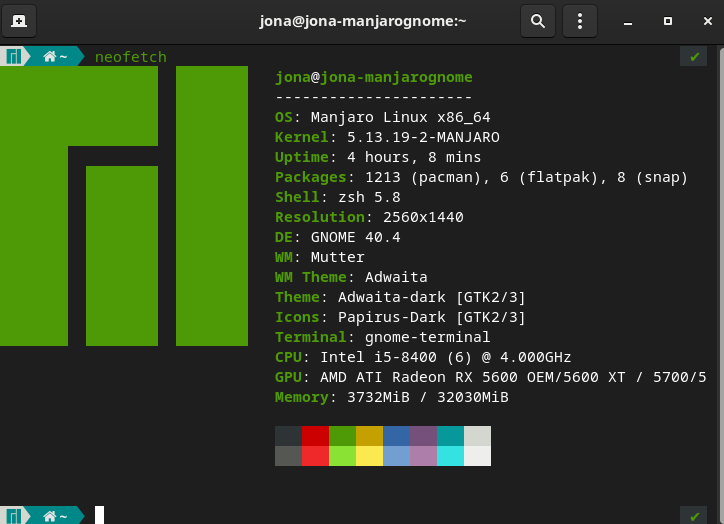Click the Theme Adwaita-dark line
724x524 pixels.
click(400, 297)
